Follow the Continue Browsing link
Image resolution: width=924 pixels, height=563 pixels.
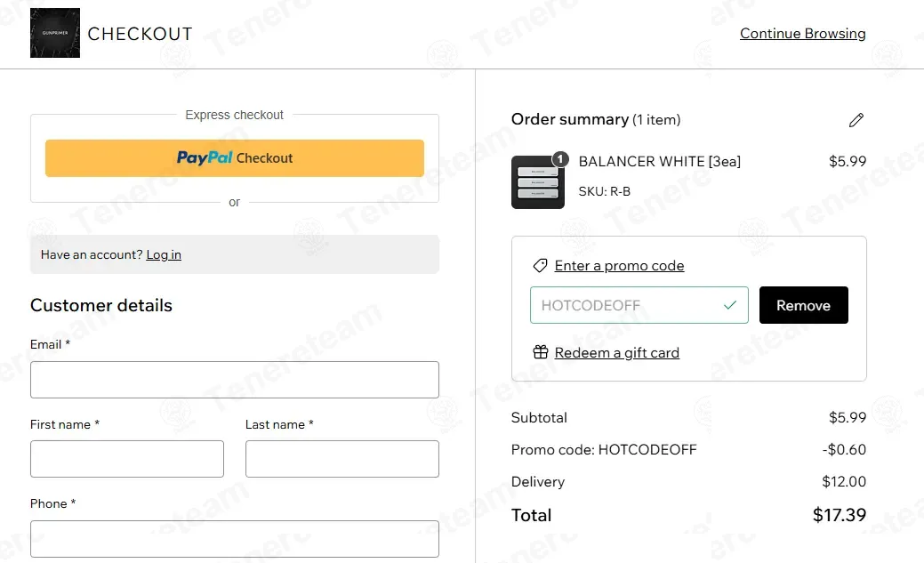(802, 34)
